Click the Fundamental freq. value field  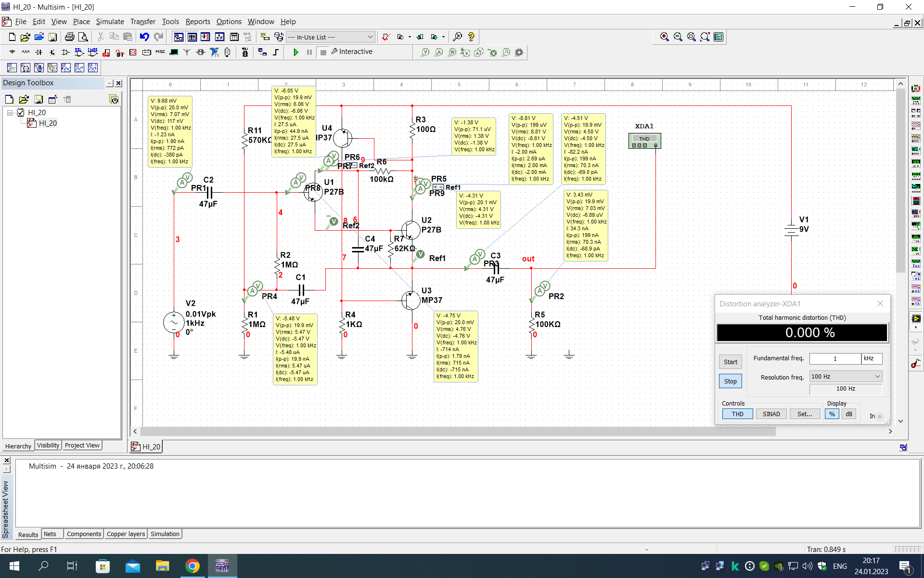click(835, 358)
